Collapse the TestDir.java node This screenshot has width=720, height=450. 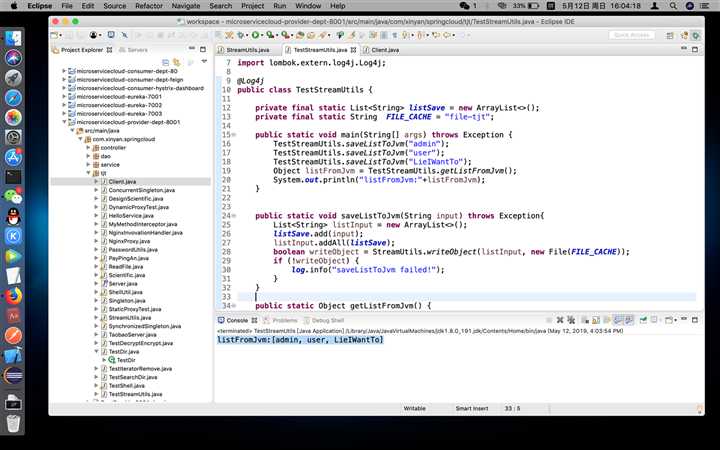pyautogui.click(x=96, y=351)
